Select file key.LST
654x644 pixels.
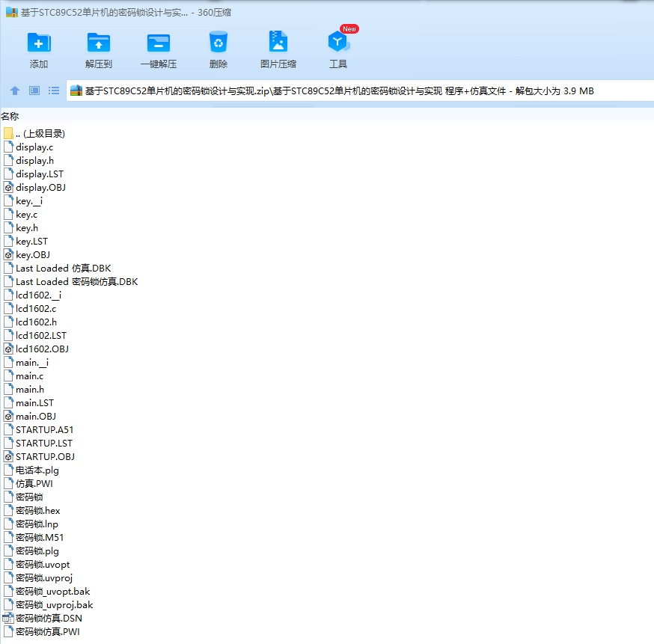pos(31,242)
